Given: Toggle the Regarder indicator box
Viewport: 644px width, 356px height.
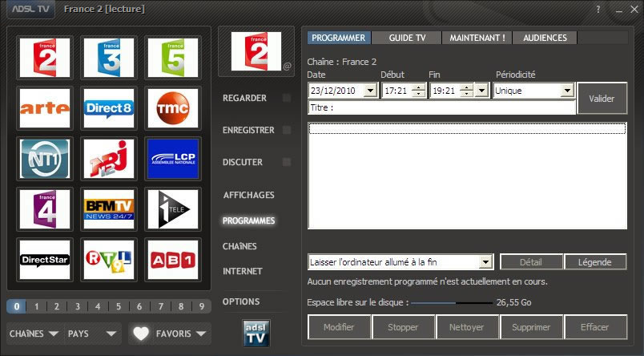Looking at the screenshot, I should [287, 98].
